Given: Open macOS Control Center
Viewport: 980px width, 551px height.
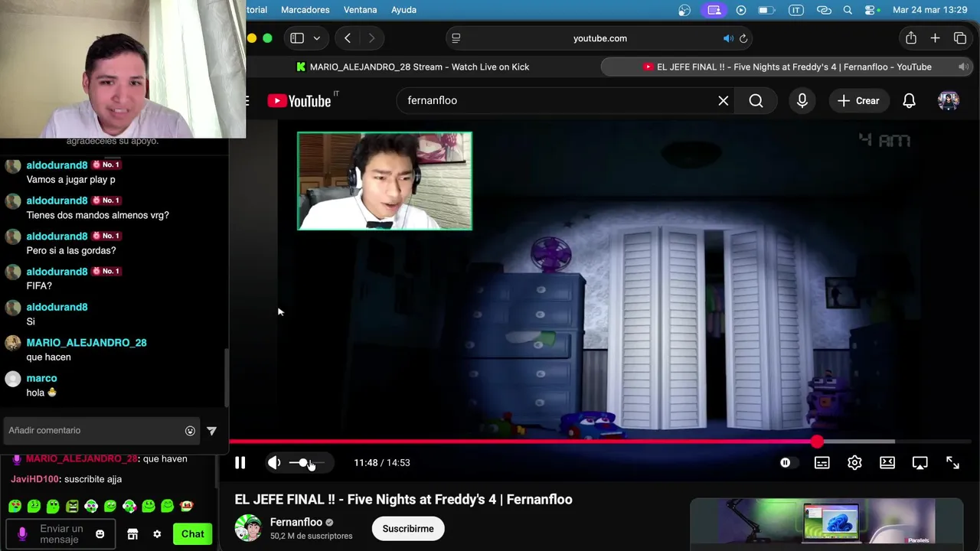Looking at the screenshot, I should point(871,10).
